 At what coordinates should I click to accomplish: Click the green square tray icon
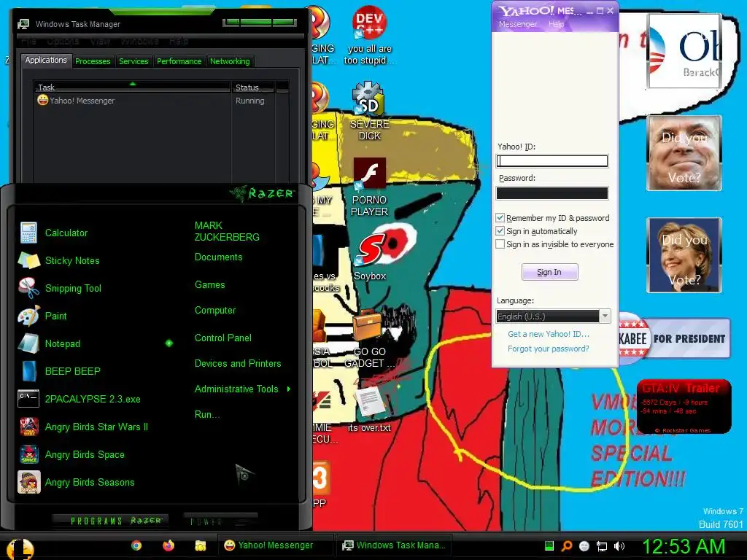tap(549, 545)
